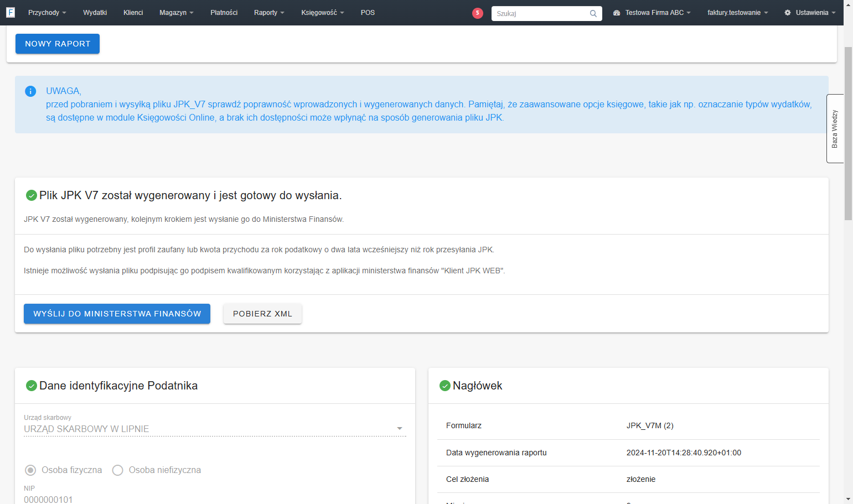Open the Ustawienia settings menu
853x504 pixels.
click(810, 13)
